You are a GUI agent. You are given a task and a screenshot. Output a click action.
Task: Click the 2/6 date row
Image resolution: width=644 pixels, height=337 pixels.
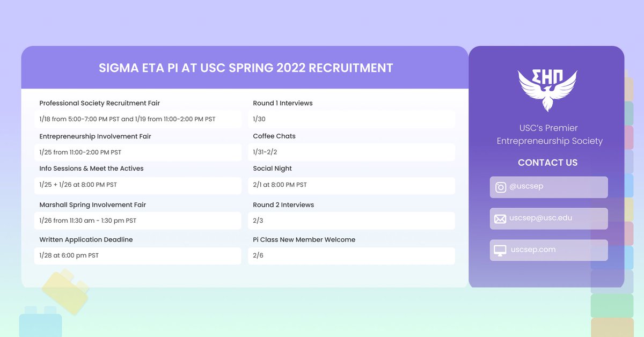click(x=352, y=256)
